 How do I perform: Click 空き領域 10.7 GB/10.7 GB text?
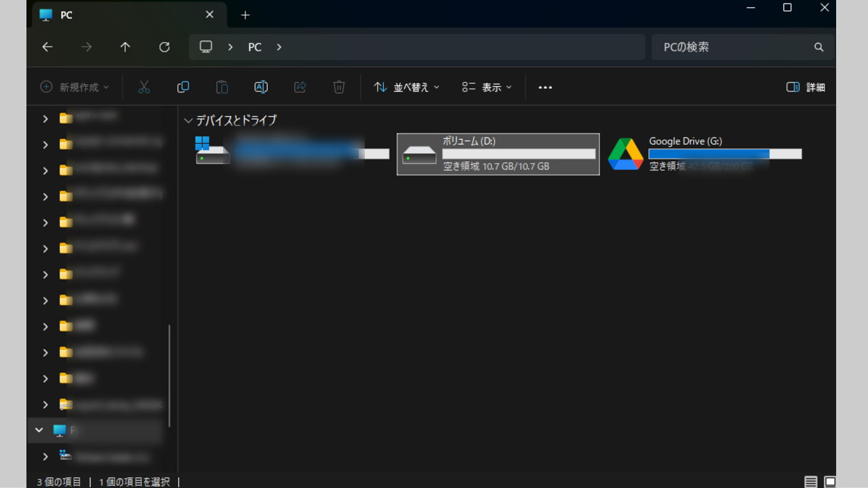(496, 166)
